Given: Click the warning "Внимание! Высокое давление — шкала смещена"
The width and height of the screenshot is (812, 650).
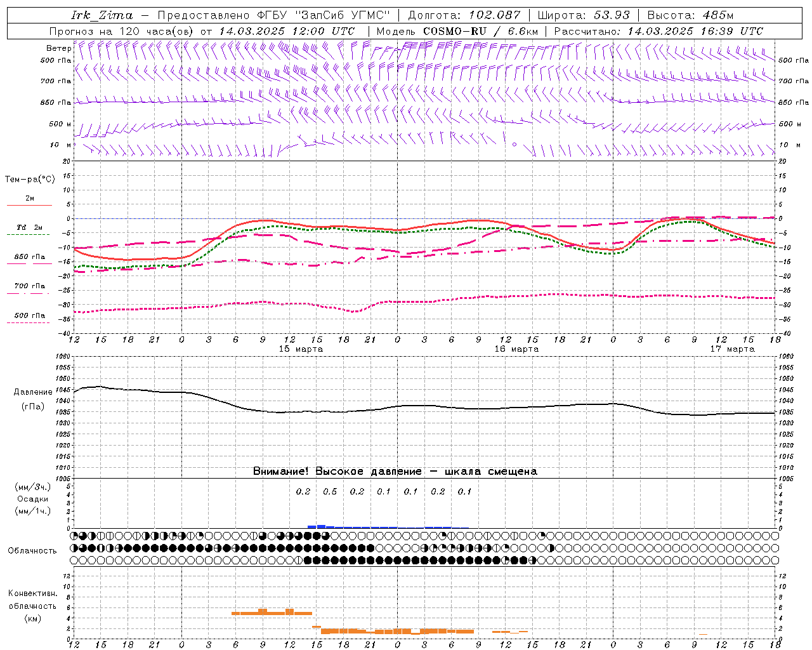Looking at the screenshot, I should coord(395,472).
